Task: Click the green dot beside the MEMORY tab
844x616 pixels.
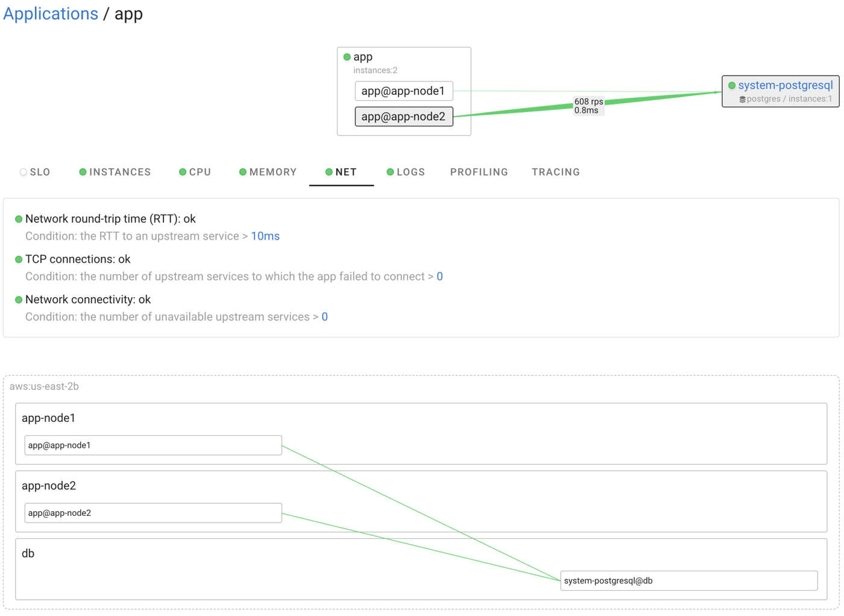Action: 242,172
